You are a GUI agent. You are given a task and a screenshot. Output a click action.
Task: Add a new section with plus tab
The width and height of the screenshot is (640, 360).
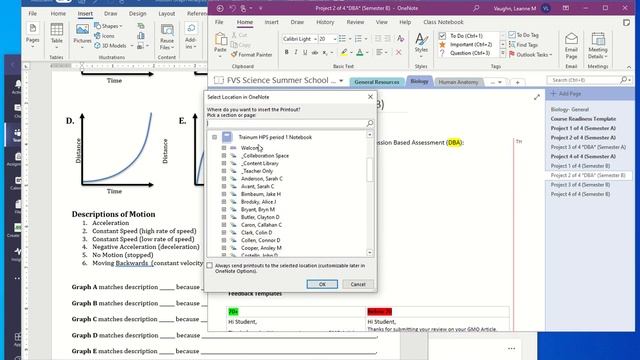(x=518, y=82)
